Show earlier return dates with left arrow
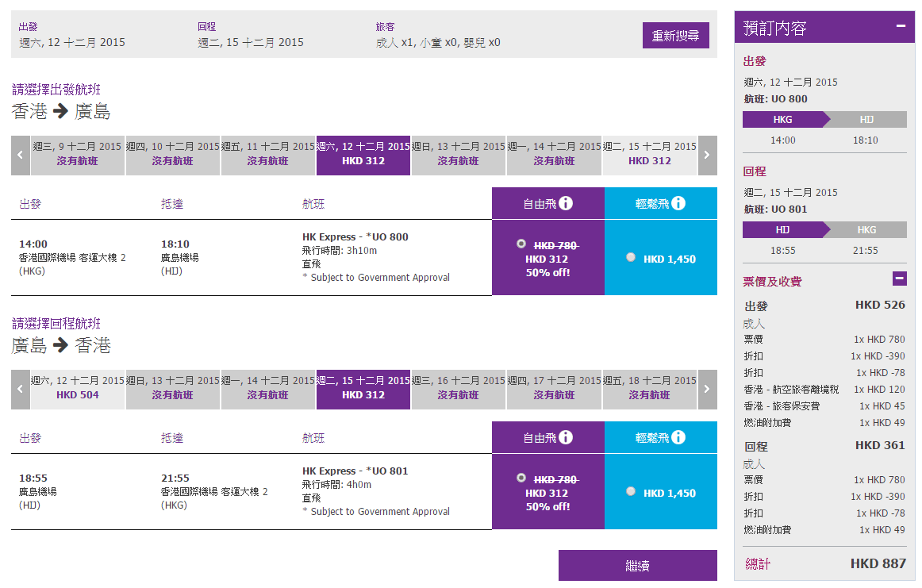Viewport: 922px width, 588px height. (x=21, y=390)
